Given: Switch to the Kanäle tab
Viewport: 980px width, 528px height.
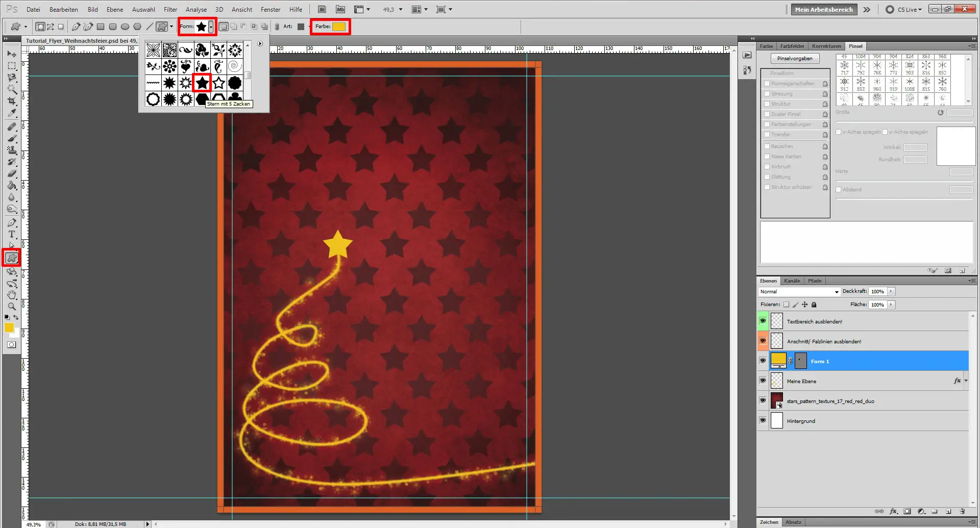Looking at the screenshot, I should [792, 281].
